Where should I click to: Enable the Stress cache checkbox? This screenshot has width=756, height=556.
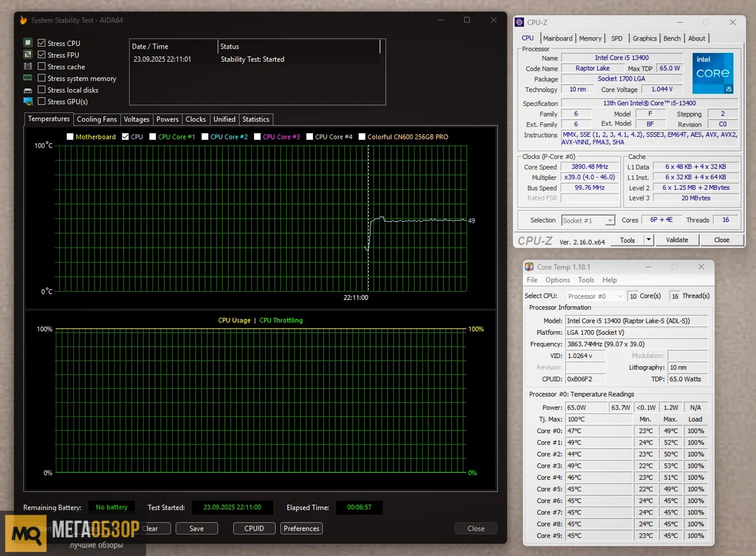(42, 66)
